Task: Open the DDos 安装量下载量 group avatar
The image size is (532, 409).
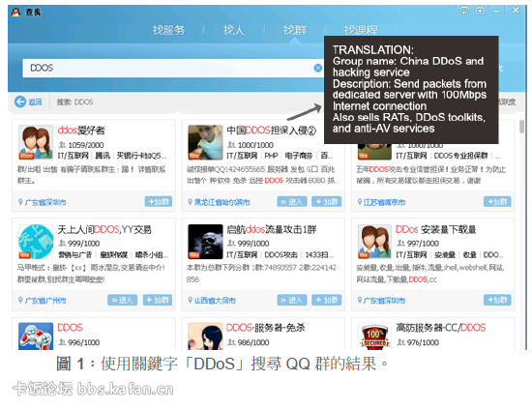Action: pos(374,242)
